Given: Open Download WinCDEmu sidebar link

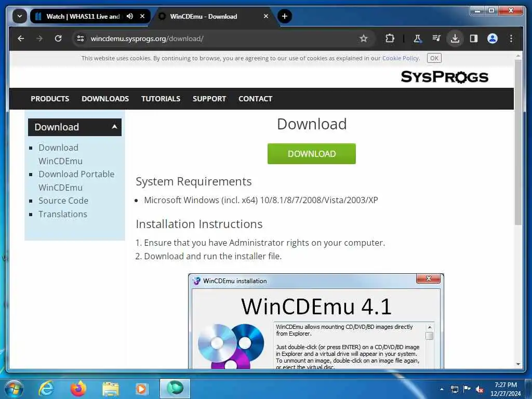Looking at the screenshot, I should click(x=60, y=154).
